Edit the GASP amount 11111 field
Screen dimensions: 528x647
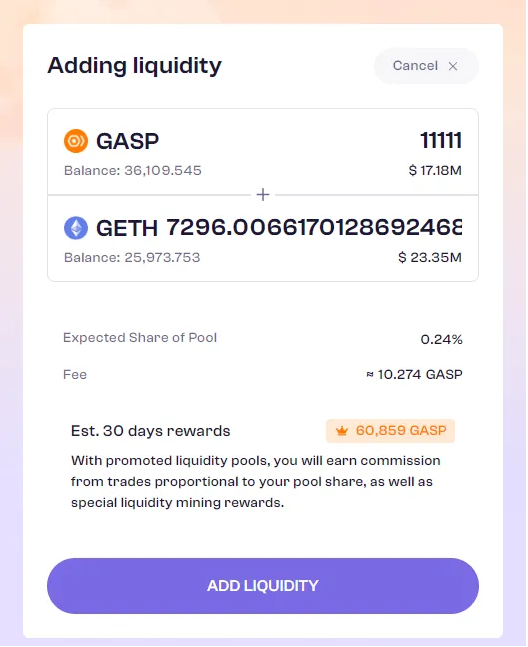(441, 141)
